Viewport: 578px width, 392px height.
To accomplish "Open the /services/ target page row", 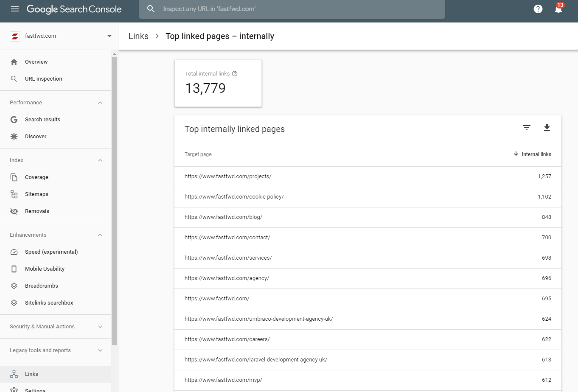I will [x=368, y=258].
